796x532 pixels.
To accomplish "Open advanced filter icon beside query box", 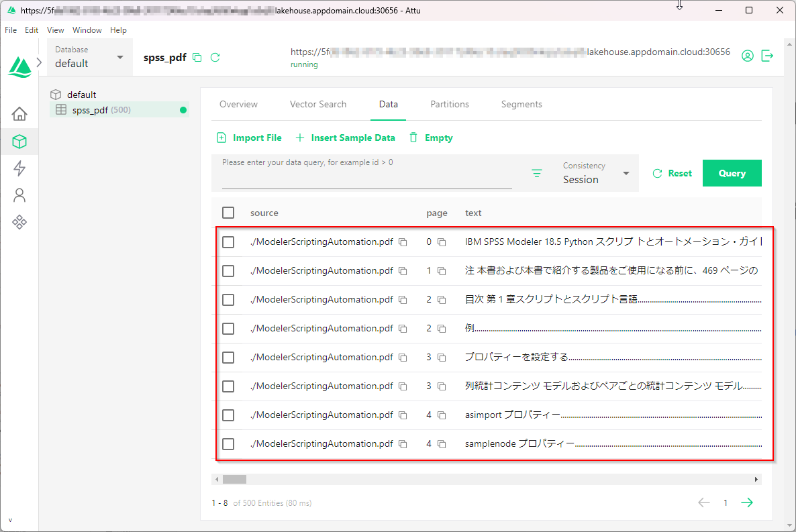I will coord(536,174).
